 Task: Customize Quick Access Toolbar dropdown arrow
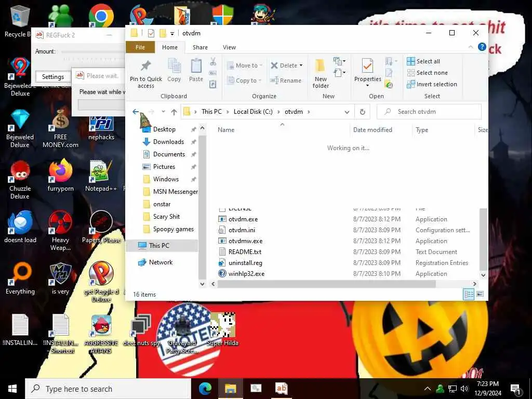(172, 34)
